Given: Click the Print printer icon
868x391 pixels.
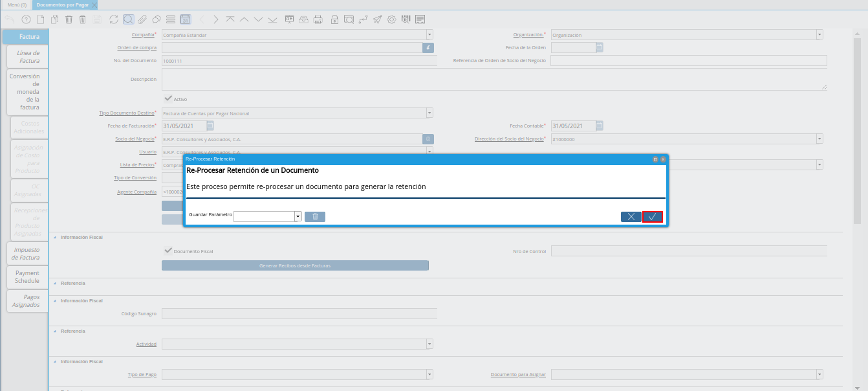Looking at the screenshot, I should [318, 19].
